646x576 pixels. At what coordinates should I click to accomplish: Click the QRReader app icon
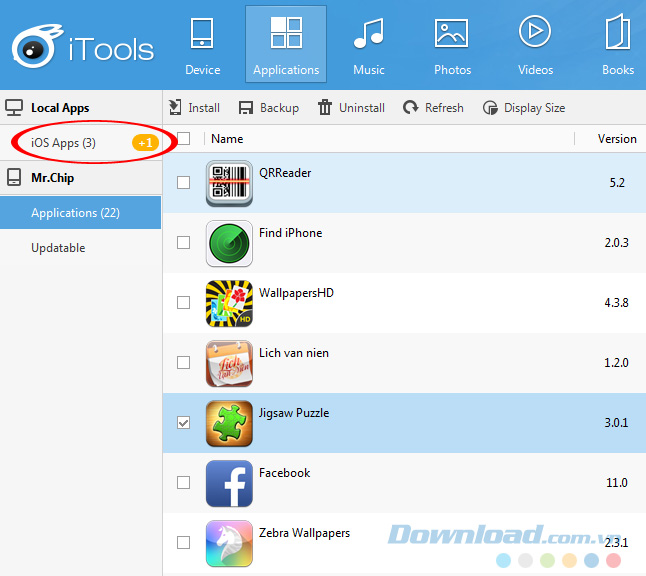229,183
